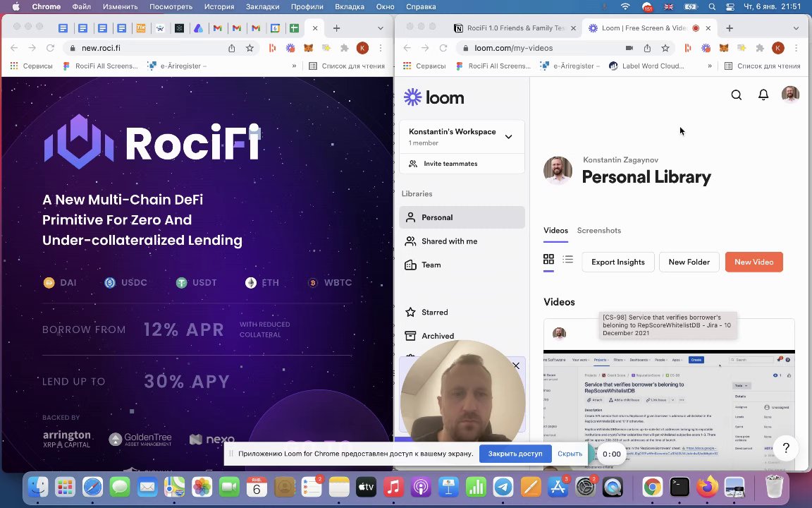Bookmark new.roci.fi with the star icon
Viewport: 812px width, 508px height.
[x=250, y=48]
